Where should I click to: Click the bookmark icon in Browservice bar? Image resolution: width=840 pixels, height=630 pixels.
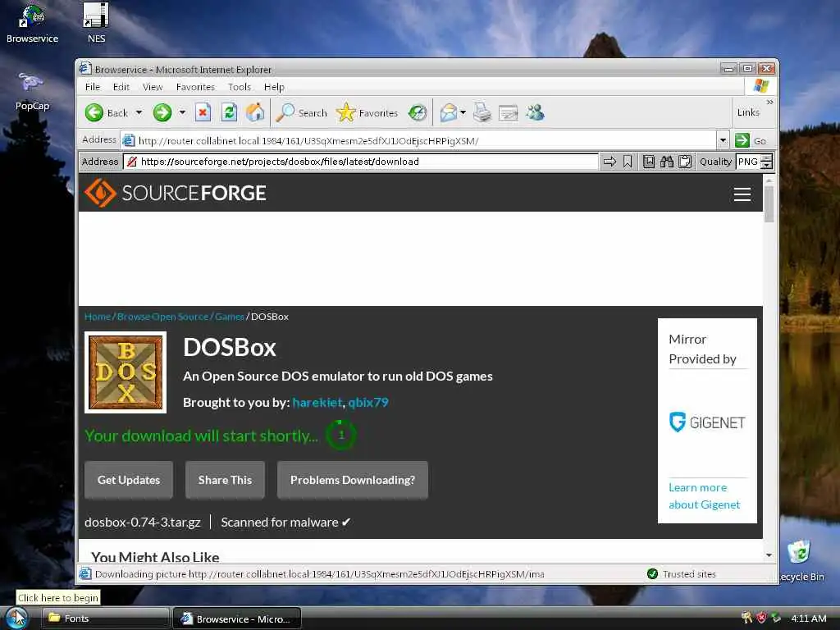pyautogui.click(x=628, y=162)
